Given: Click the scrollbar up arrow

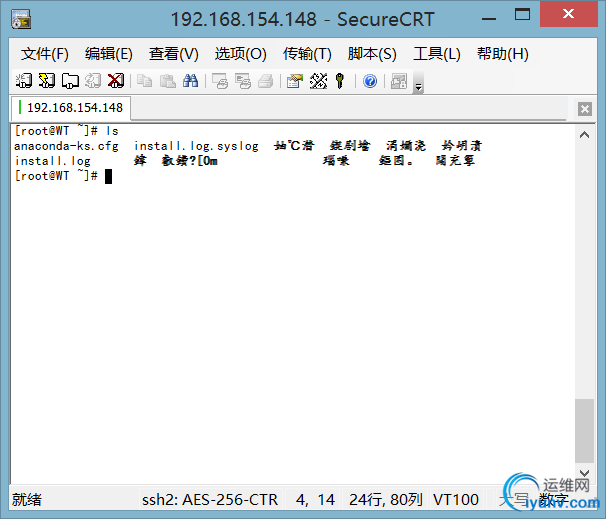Looking at the screenshot, I should pos(585,135).
